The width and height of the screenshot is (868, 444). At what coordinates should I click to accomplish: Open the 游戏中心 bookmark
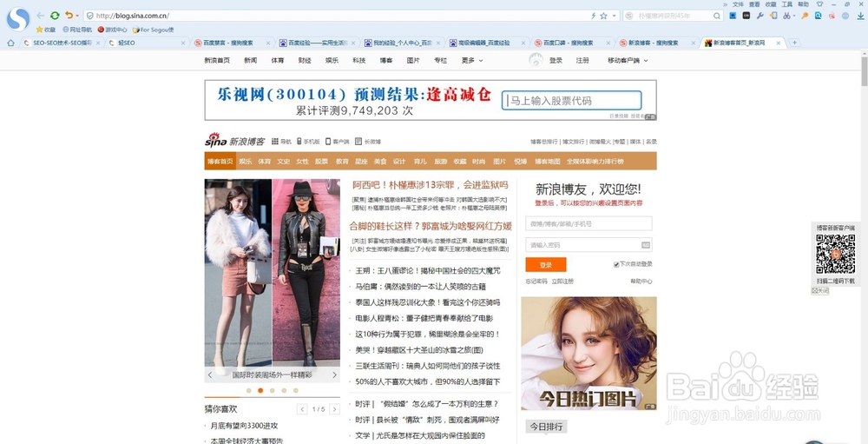click(112, 30)
